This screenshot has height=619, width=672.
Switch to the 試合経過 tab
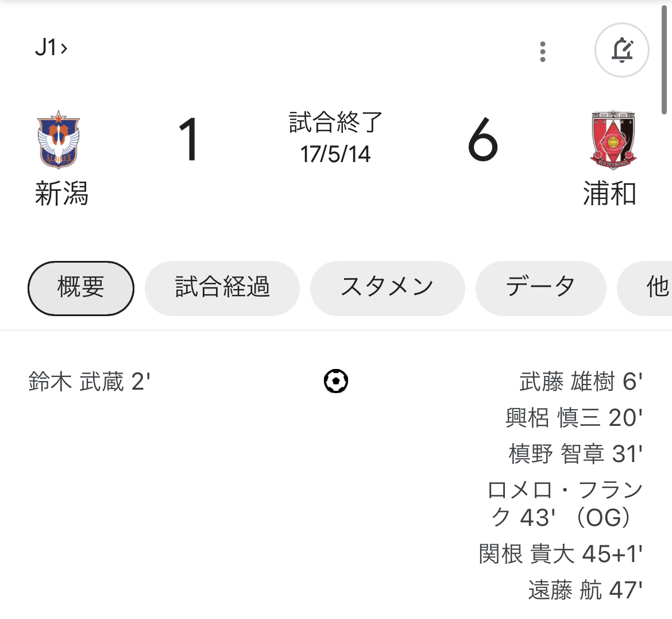[222, 289]
